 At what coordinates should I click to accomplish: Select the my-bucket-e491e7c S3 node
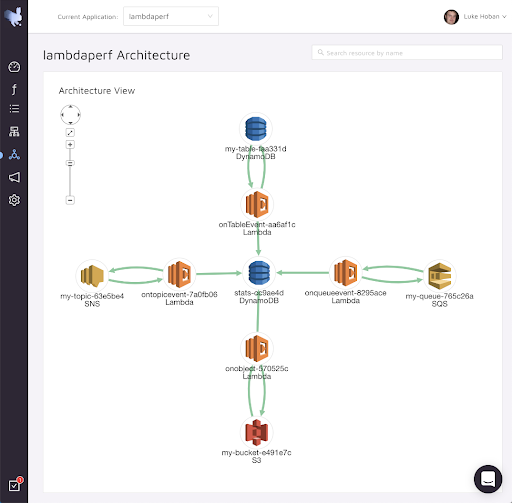tap(256, 432)
